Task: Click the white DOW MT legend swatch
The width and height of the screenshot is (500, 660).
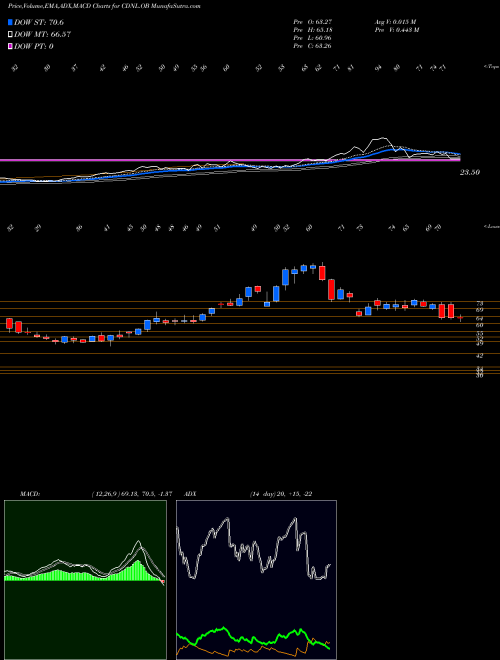Action: click(11, 35)
